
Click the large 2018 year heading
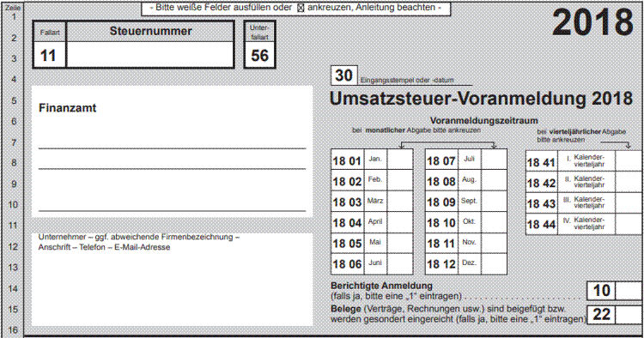coord(592,22)
